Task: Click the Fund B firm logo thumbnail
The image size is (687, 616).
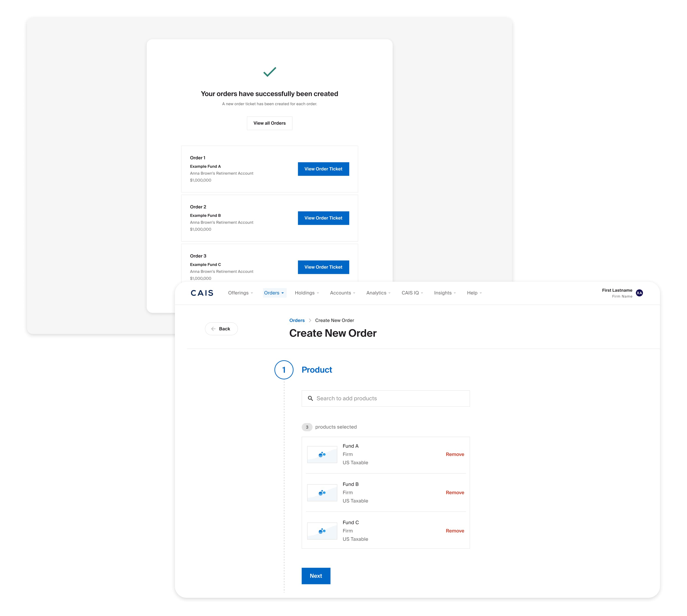Action: 322,492
